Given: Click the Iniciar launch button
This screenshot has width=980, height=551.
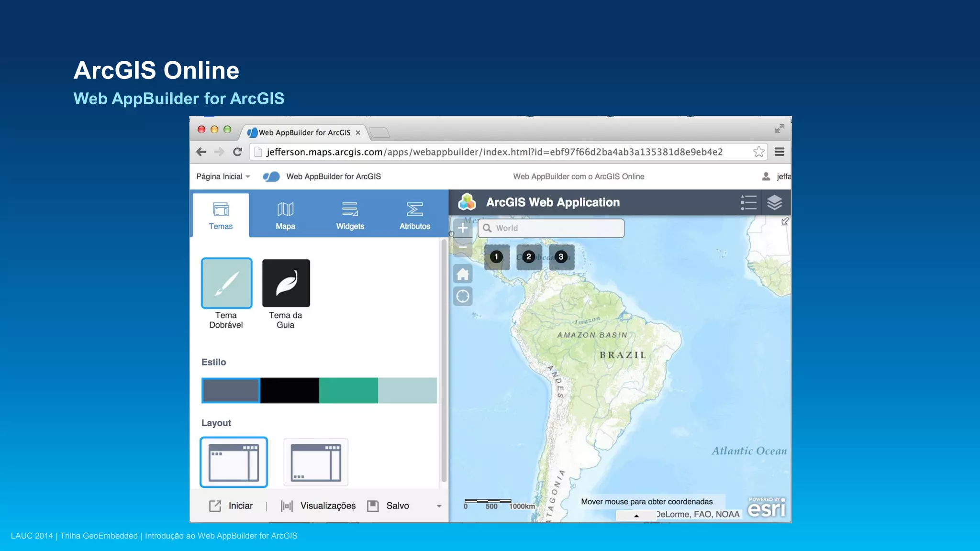Looking at the screenshot, I should (231, 506).
